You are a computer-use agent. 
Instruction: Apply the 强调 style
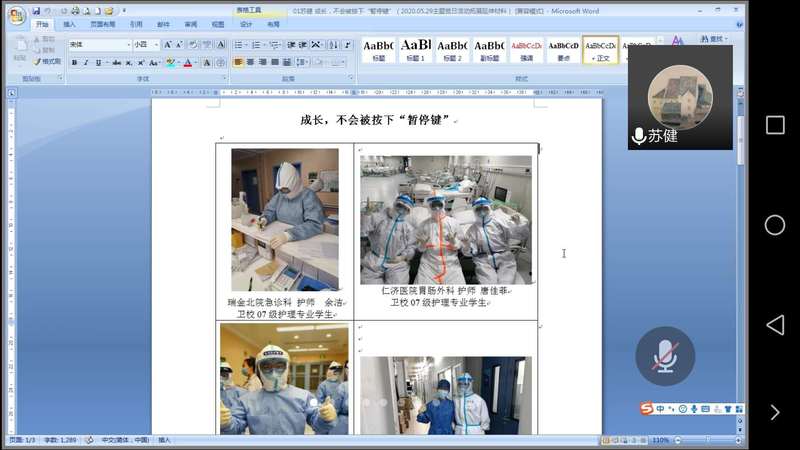[526, 50]
